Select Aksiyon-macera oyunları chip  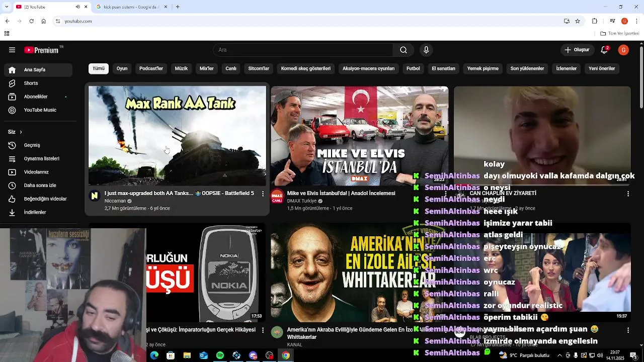tap(369, 68)
